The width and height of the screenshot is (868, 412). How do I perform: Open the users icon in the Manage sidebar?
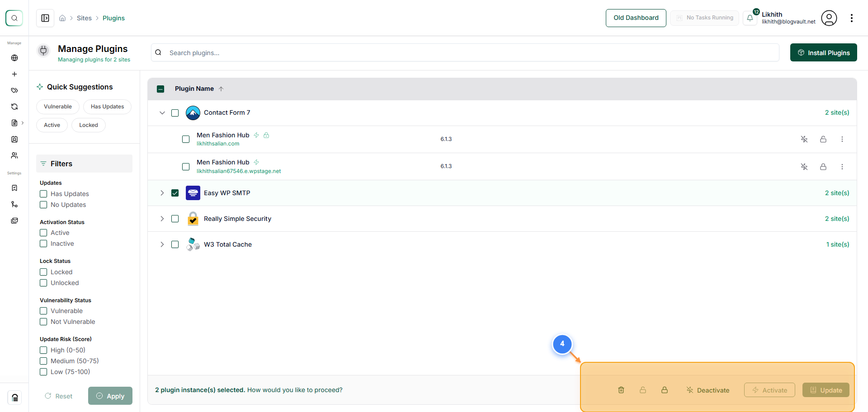point(14,155)
